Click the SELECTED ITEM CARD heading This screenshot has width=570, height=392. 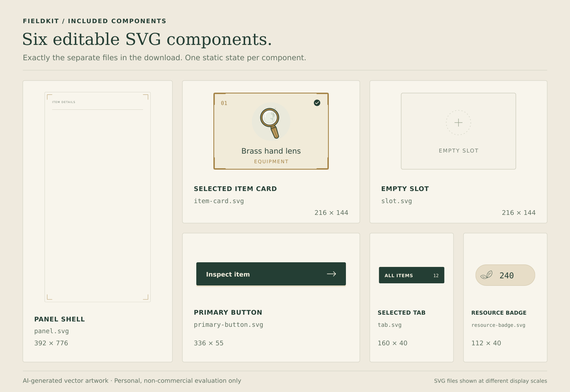[235, 189]
